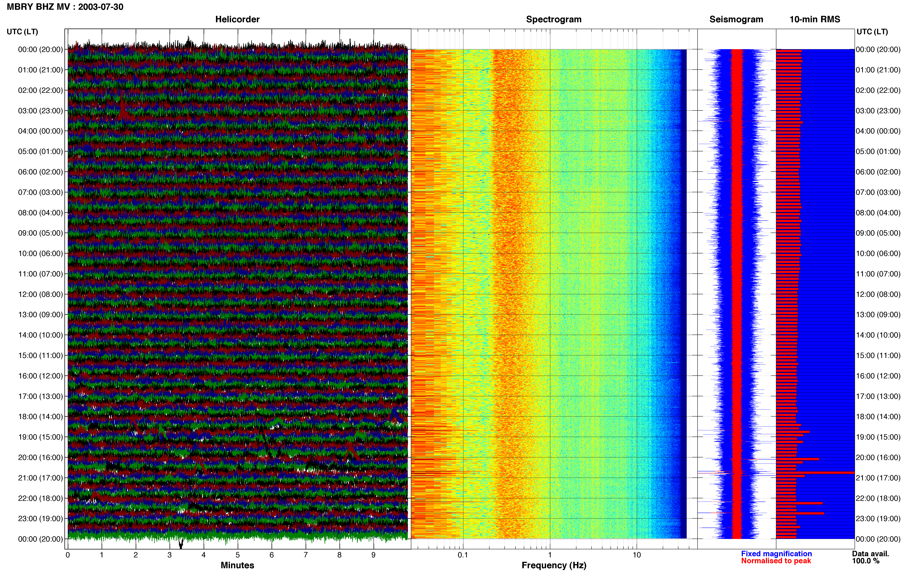Click the right 'UTC (LT)' axis label
Screen dimensions: 924x578
[872, 32]
